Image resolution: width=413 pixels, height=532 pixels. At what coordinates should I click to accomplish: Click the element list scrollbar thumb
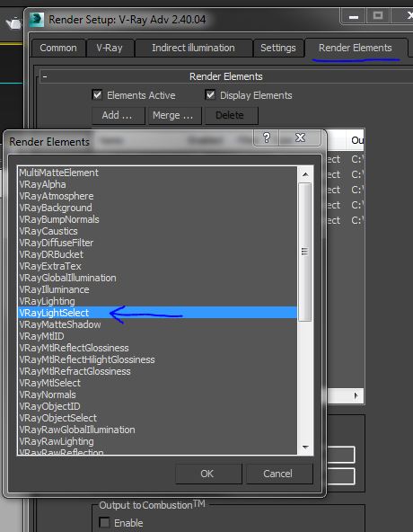click(305, 252)
